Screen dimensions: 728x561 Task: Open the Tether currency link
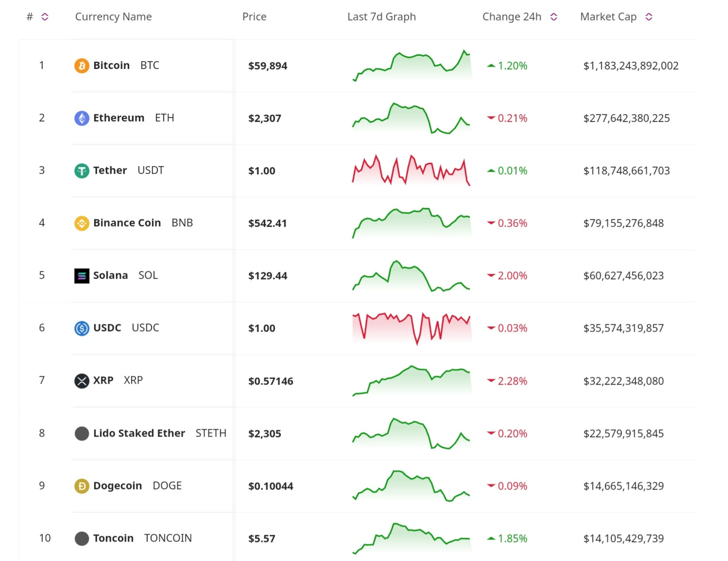(110, 170)
